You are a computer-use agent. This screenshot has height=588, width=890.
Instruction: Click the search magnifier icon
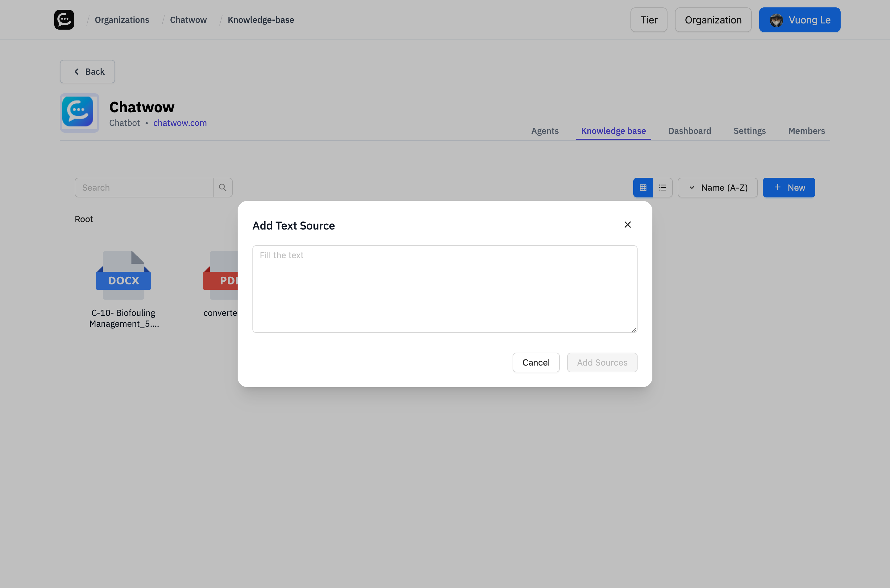223,187
